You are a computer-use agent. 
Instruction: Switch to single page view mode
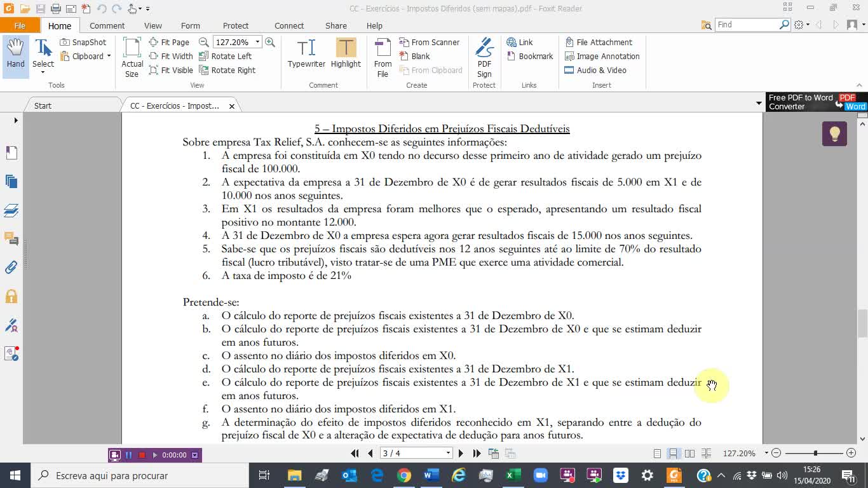pos(657,453)
